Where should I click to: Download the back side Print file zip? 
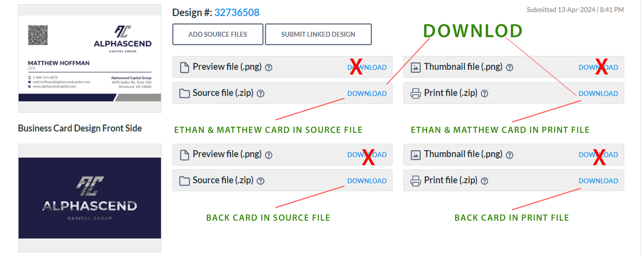598,181
